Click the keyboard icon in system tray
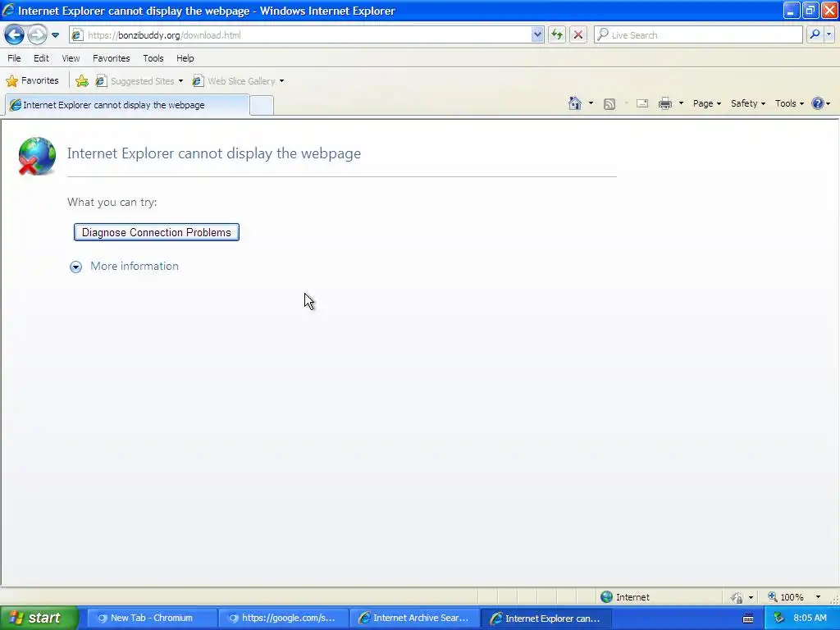 click(x=748, y=619)
